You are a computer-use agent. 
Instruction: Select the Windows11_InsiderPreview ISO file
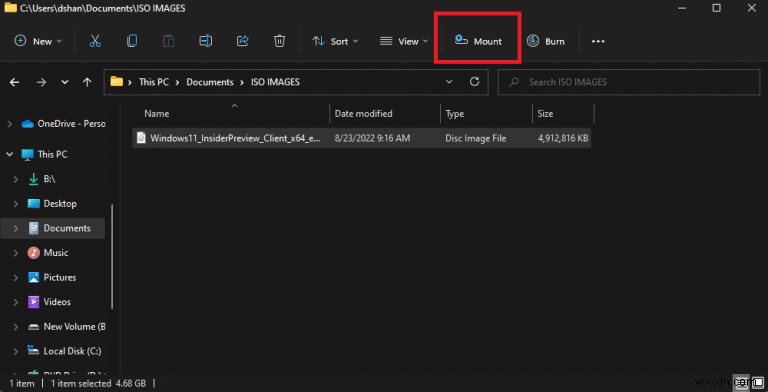coord(361,138)
